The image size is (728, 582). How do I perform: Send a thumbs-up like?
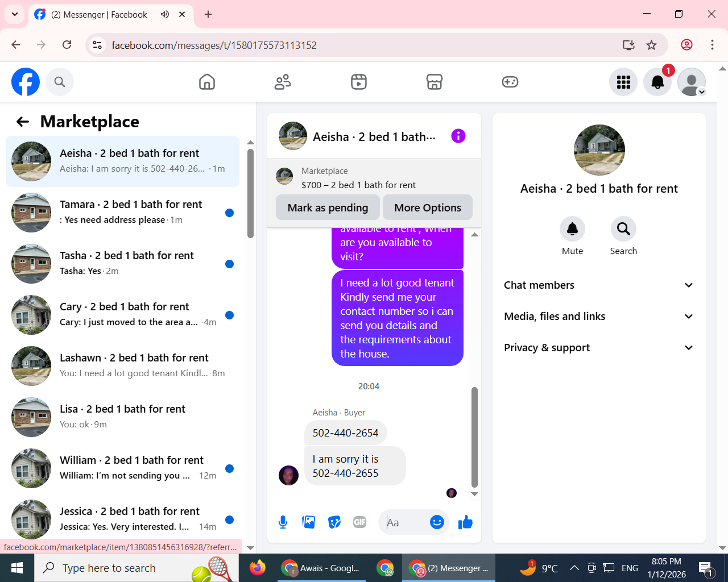465,522
